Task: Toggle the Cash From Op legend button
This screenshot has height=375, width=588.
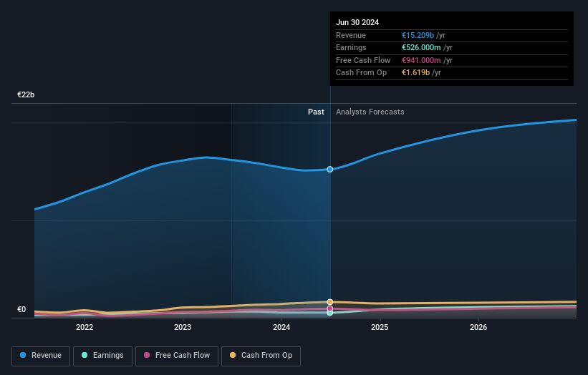Action: [x=261, y=356]
